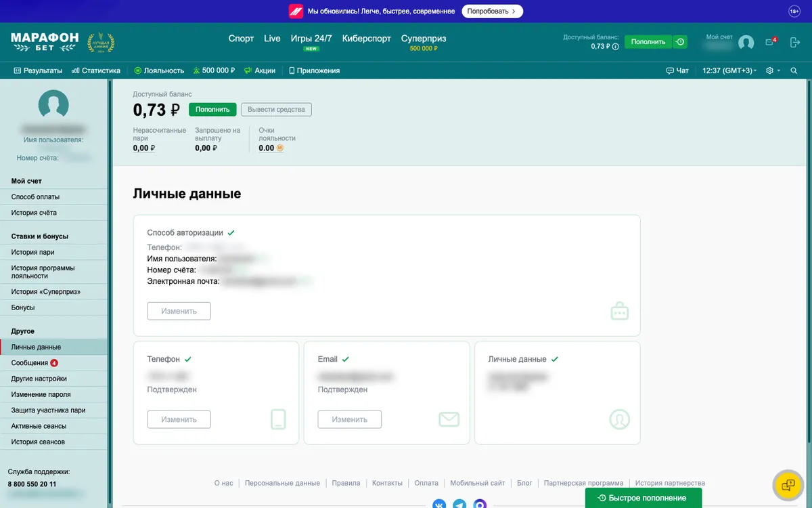This screenshot has width=812, height=508.
Task: Open the search magnifier icon
Action: [794, 70]
